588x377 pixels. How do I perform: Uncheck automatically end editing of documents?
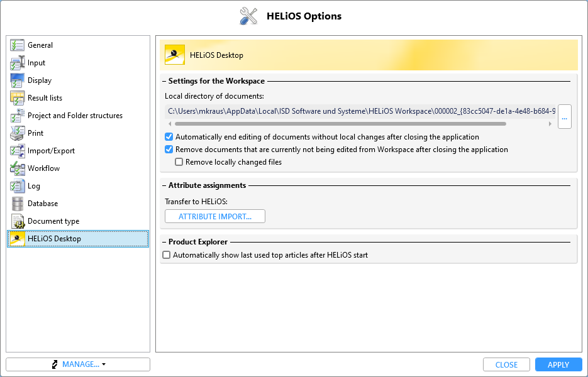(x=169, y=137)
